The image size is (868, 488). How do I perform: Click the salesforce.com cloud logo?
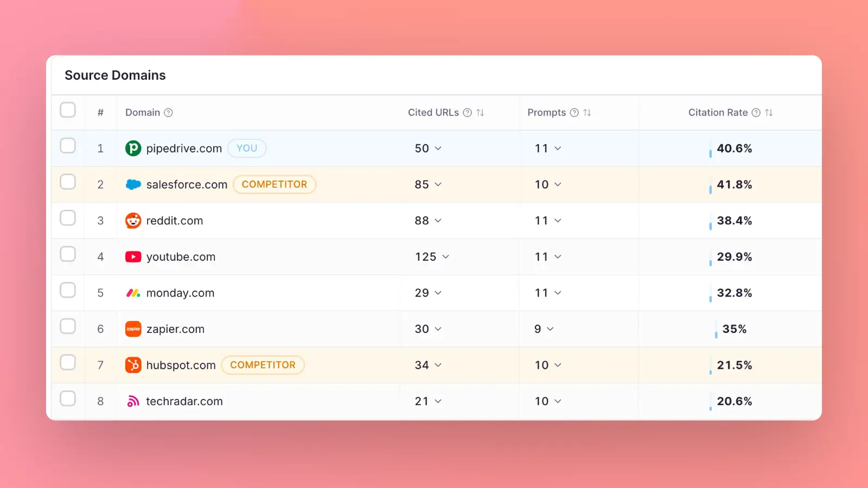pos(133,184)
